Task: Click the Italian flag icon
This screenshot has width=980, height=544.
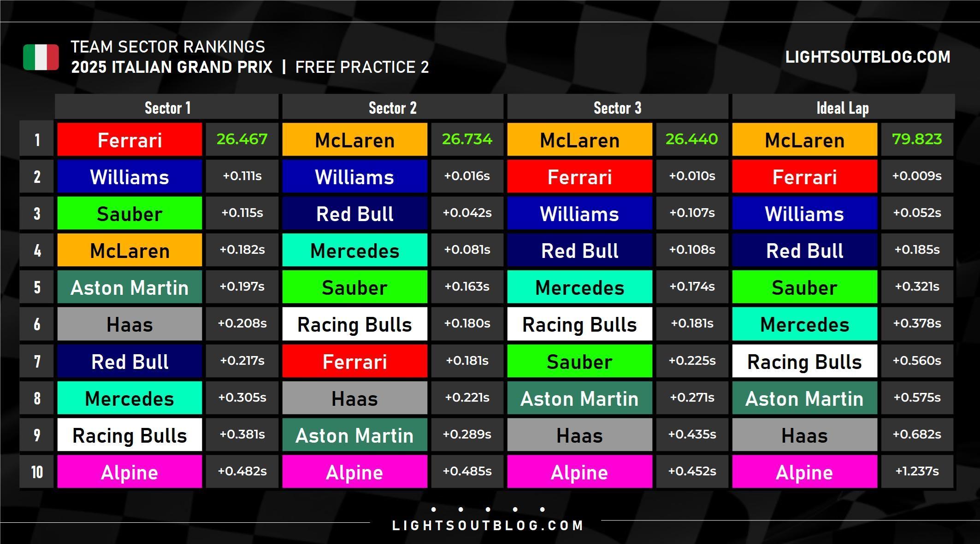Action: tap(41, 57)
